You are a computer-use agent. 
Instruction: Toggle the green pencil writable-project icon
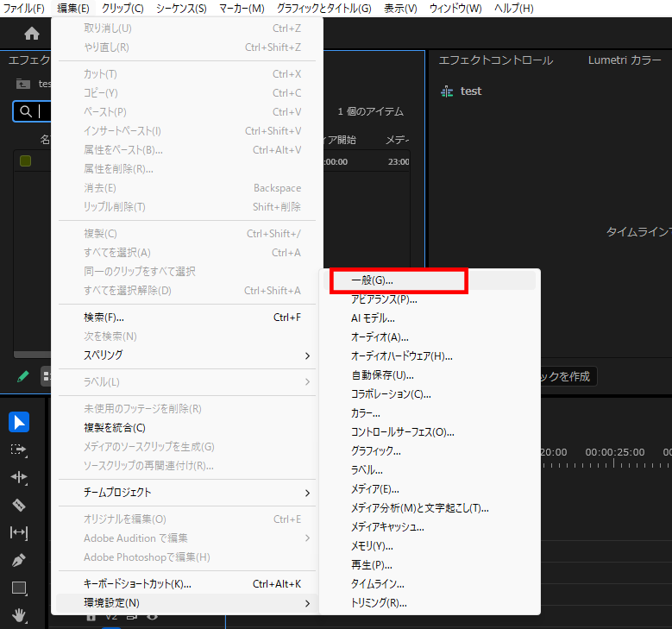(24, 376)
